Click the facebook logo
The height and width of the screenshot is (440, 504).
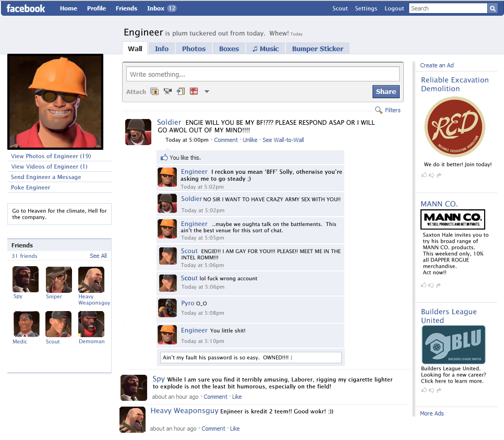pos(26,8)
